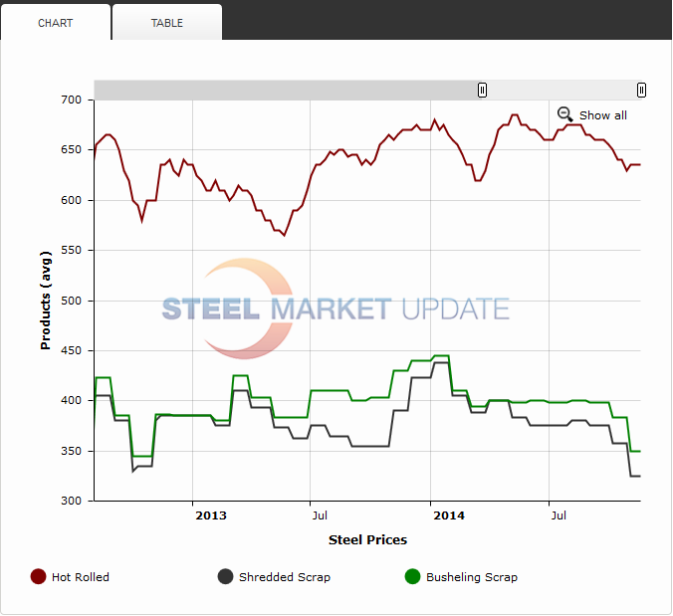This screenshot has height=616, width=673.
Task: Select the 2013 label on the time axis
Action: tap(210, 515)
